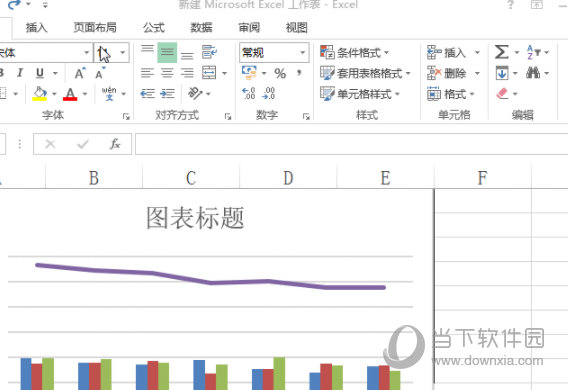The width and height of the screenshot is (568, 390).
Task: Open 字体 font dialog launcher
Action: tap(126, 116)
